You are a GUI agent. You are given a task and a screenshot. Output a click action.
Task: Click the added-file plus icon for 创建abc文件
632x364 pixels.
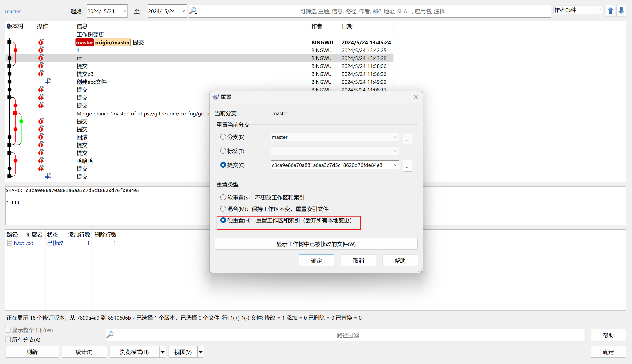coord(48,81)
